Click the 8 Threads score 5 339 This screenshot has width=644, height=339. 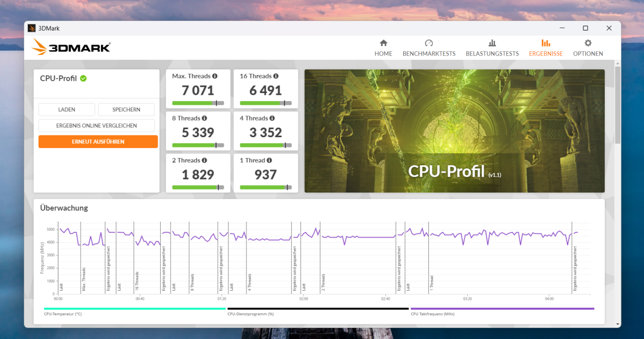point(198,132)
